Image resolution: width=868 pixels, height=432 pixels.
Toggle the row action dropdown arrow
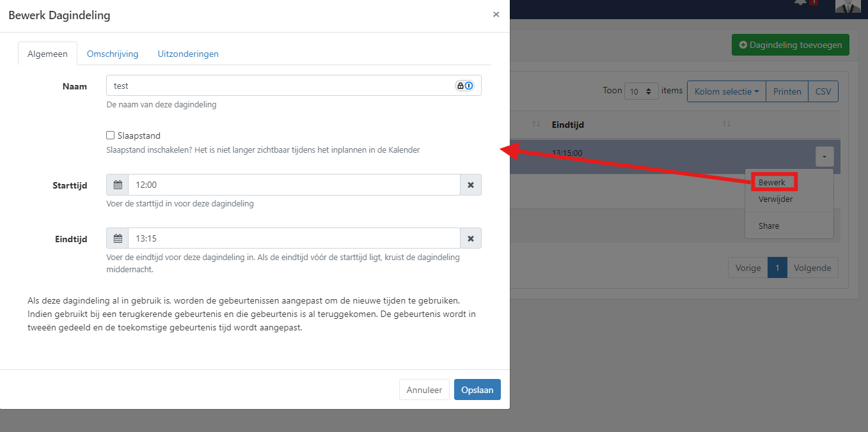click(825, 157)
